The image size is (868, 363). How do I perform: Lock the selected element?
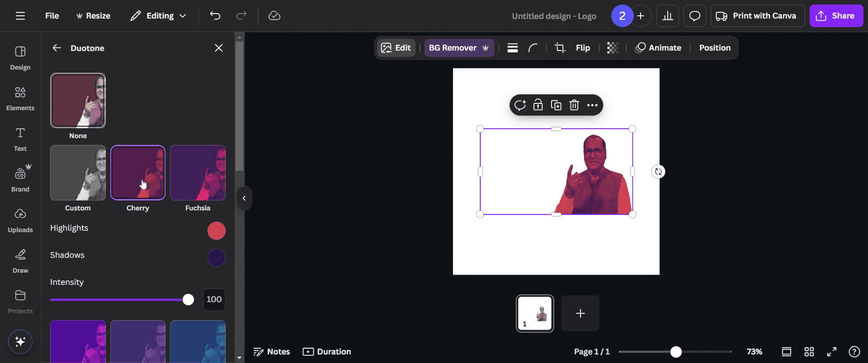pos(538,105)
